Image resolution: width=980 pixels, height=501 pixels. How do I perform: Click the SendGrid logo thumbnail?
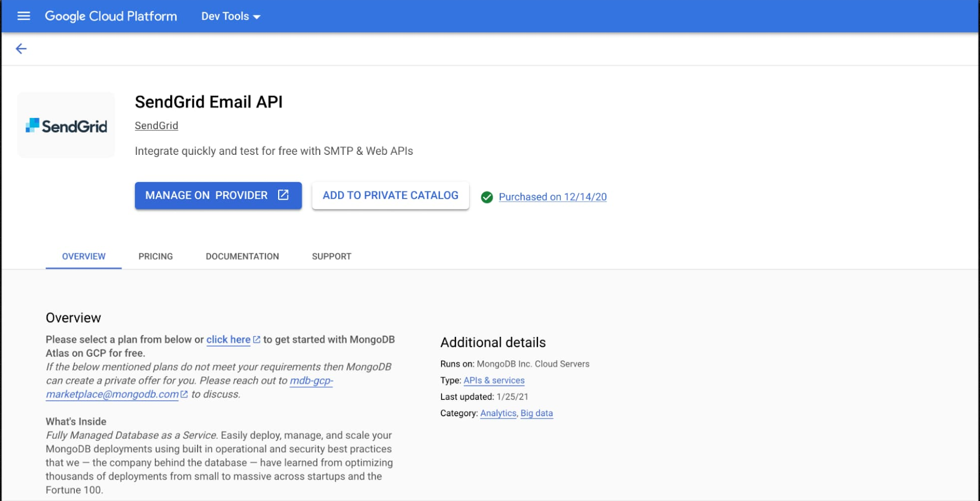coord(66,125)
